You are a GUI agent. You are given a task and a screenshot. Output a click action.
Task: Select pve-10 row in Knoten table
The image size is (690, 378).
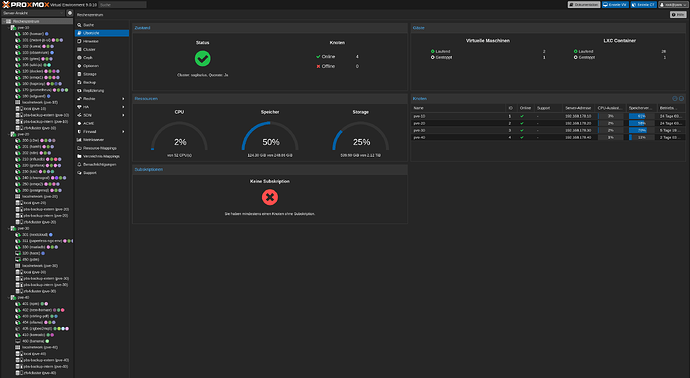pyautogui.click(x=548, y=116)
